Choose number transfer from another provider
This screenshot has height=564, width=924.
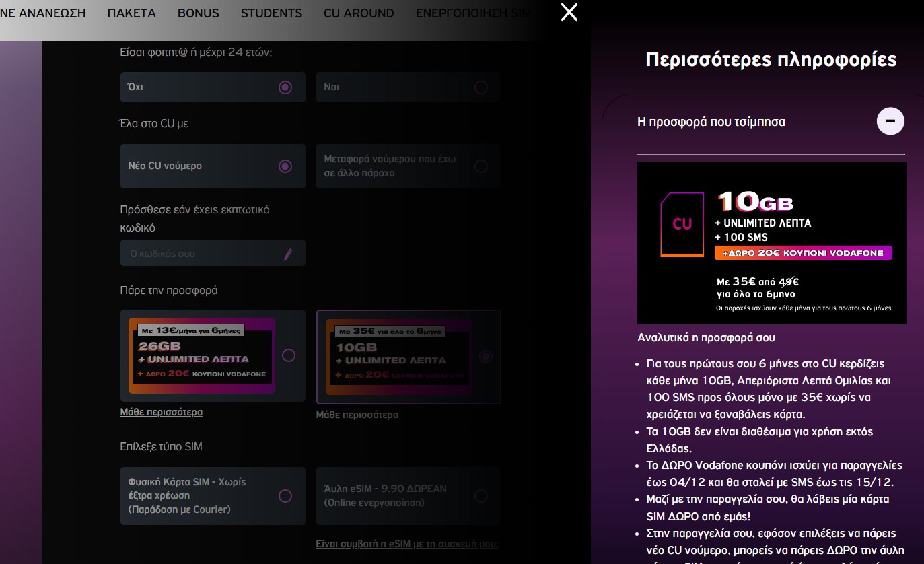point(481,166)
